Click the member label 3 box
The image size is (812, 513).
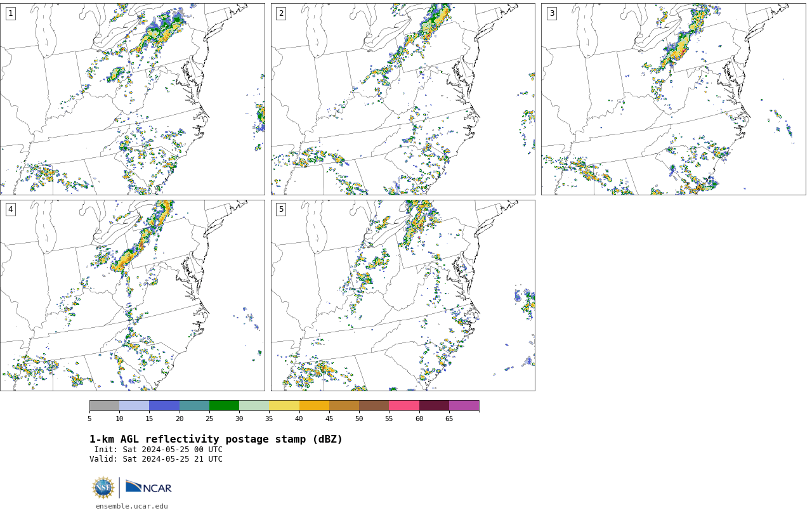[551, 13]
